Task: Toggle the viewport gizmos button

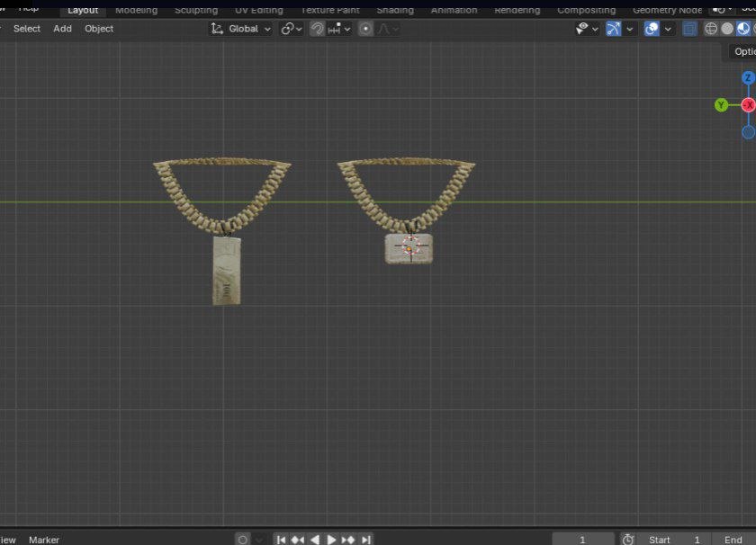Action: click(x=613, y=29)
